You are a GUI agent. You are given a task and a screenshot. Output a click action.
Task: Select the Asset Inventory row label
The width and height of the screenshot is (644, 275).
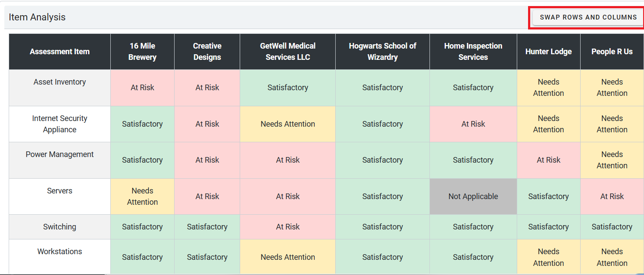tap(60, 88)
